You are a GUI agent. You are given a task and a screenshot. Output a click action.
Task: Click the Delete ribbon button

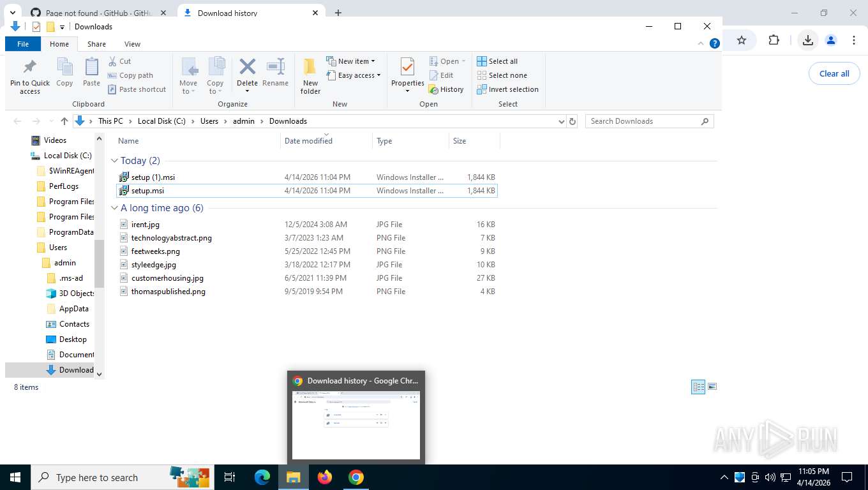pos(247,76)
